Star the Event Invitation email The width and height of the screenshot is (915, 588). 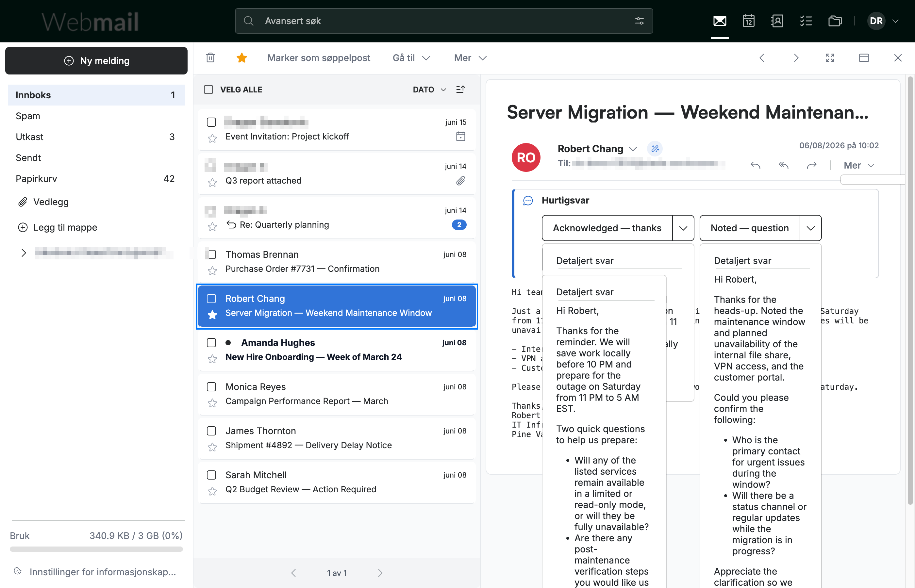212,138
